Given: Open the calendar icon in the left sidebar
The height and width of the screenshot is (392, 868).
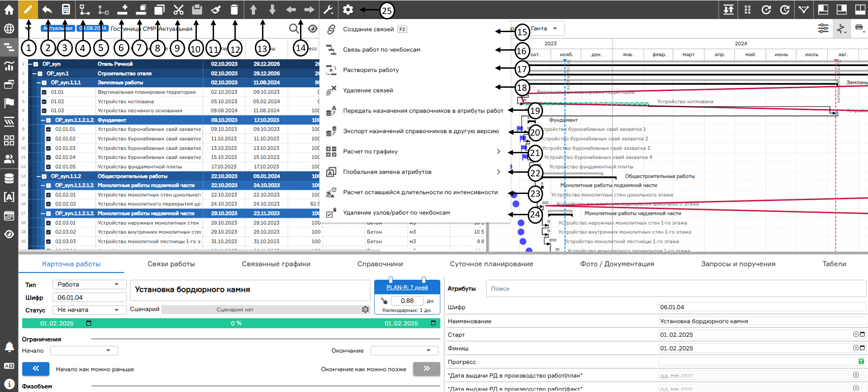Looking at the screenshot, I should click(9, 216).
